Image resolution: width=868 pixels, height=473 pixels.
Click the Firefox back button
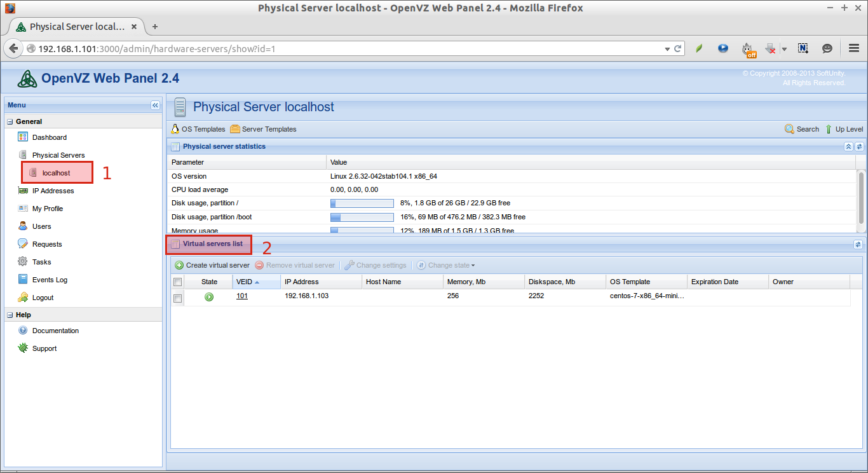pos(13,48)
